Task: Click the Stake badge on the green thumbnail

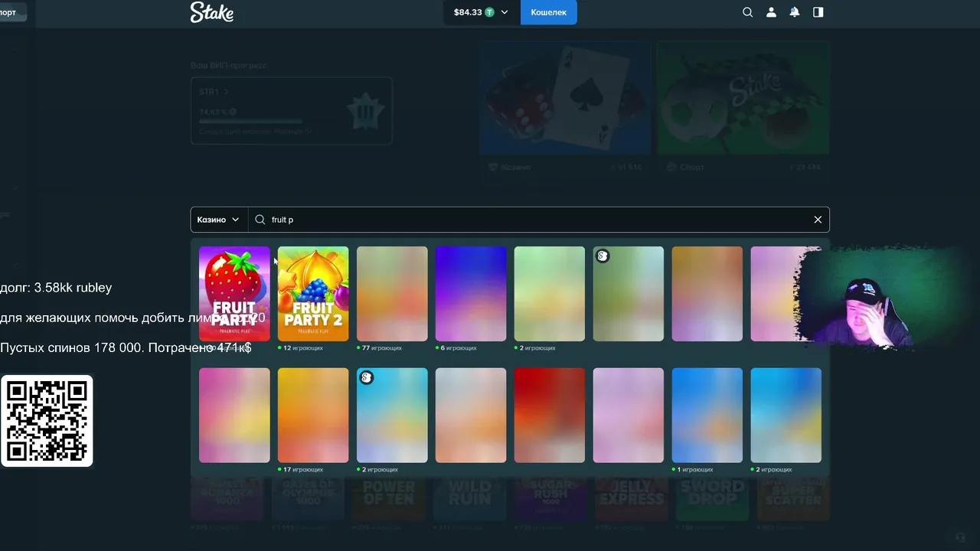Action: pos(603,256)
